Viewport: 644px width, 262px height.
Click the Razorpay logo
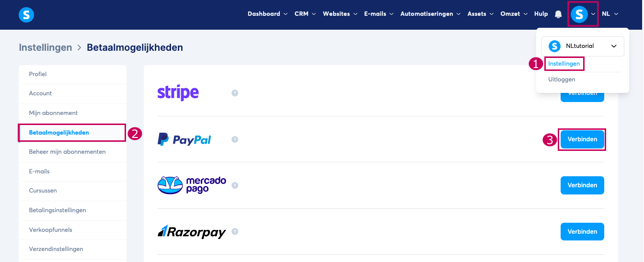[x=192, y=232]
